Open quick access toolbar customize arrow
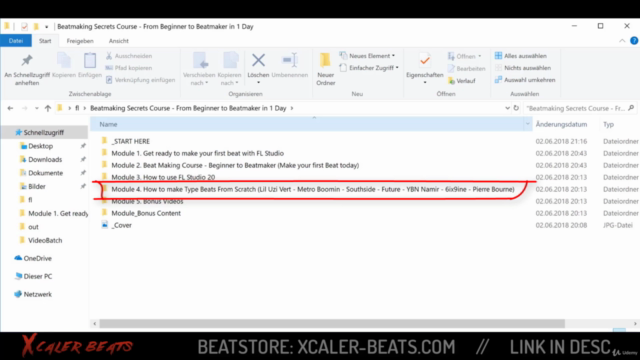The image size is (640, 360). click(x=47, y=27)
